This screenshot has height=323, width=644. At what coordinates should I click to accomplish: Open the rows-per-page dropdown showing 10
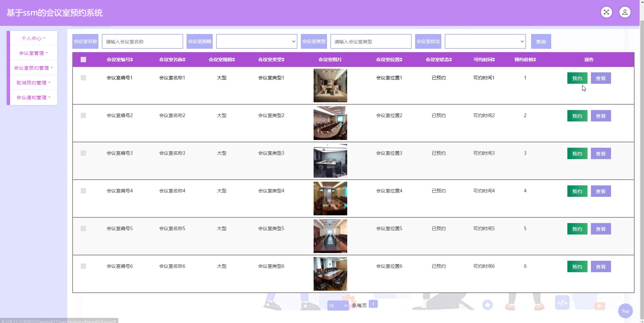(x=338, y=306)
